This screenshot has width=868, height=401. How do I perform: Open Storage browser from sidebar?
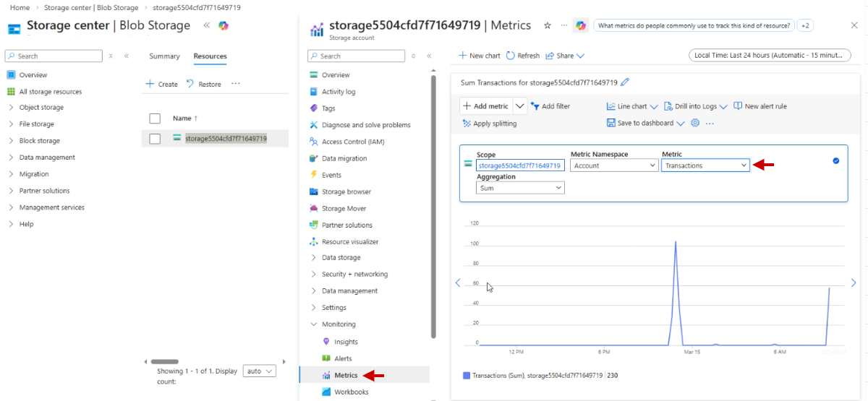(x=346, y=191)
